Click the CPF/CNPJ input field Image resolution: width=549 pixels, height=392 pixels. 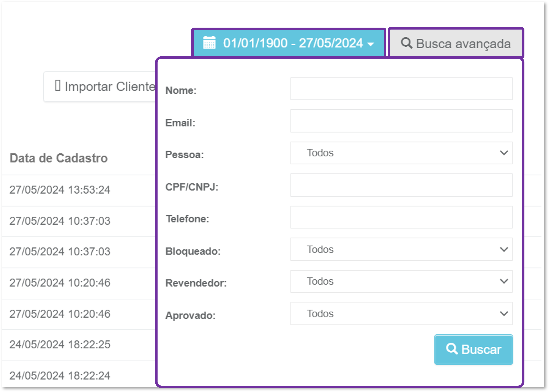point(401,185)
